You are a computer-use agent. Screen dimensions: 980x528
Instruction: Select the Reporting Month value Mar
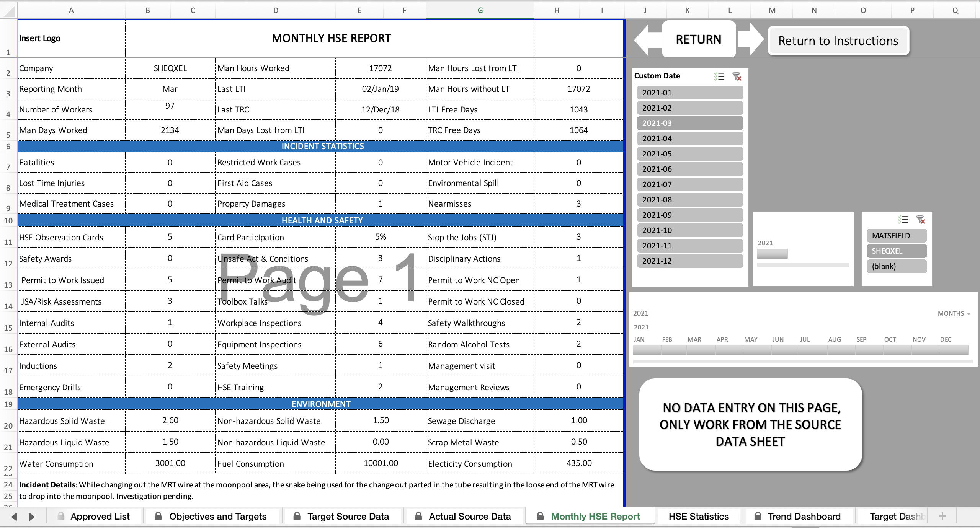(x=170, y=89)
